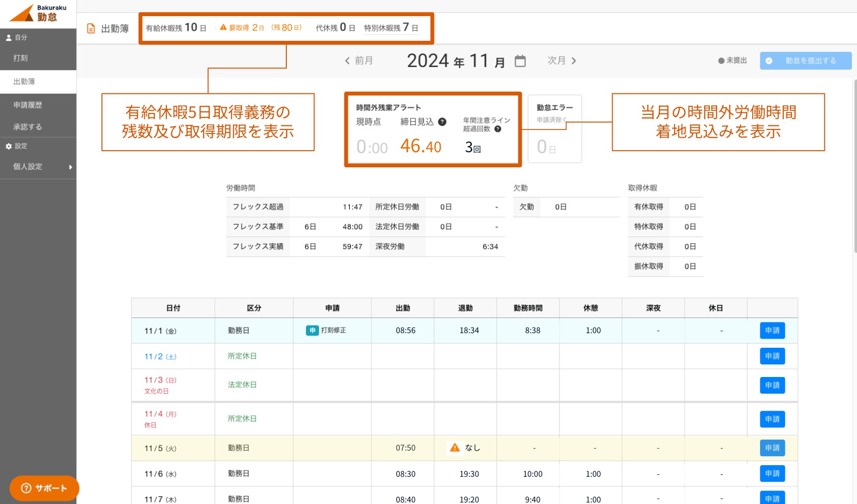Expand the 個人設定 submenu arrow
The width and height of the screenshot is (857, 504).
(x=71, y=167)
